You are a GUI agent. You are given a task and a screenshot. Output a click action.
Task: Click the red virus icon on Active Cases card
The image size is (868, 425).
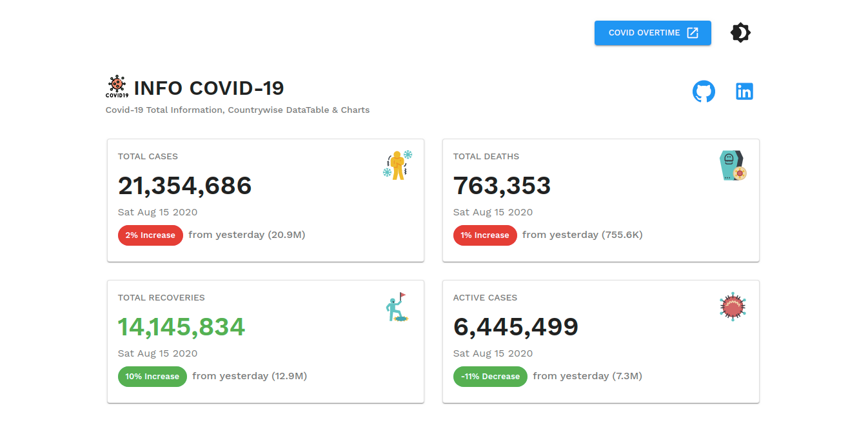pos(732,306)
